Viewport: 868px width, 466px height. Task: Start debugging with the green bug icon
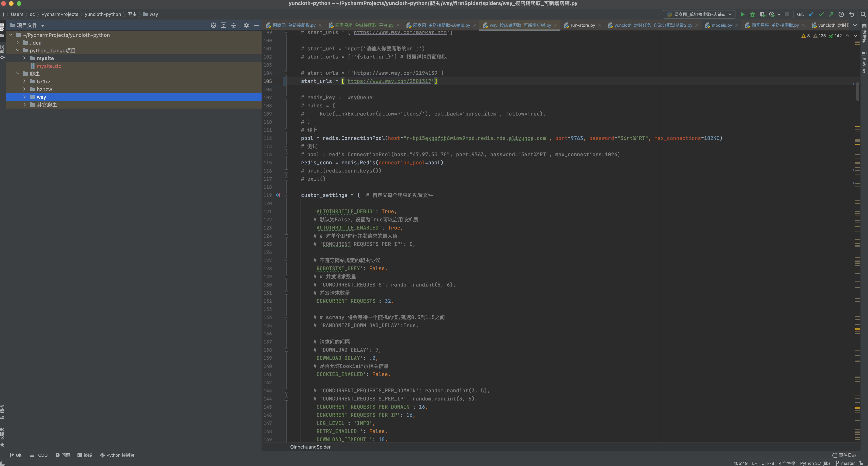click(x=752, y=15)
